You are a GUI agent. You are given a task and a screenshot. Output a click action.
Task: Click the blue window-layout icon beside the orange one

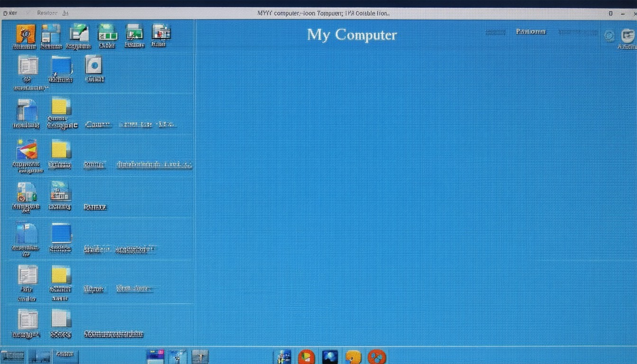[51, 34]
